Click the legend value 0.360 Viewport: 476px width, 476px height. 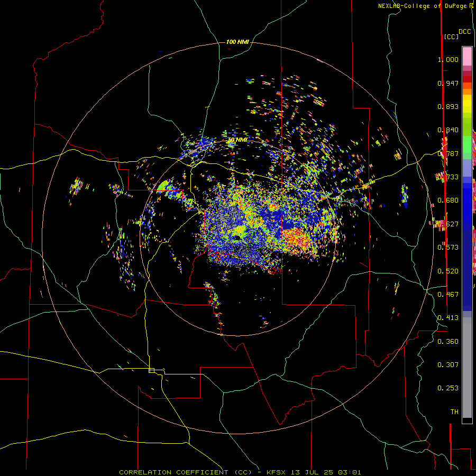click(x=448, y=342)
